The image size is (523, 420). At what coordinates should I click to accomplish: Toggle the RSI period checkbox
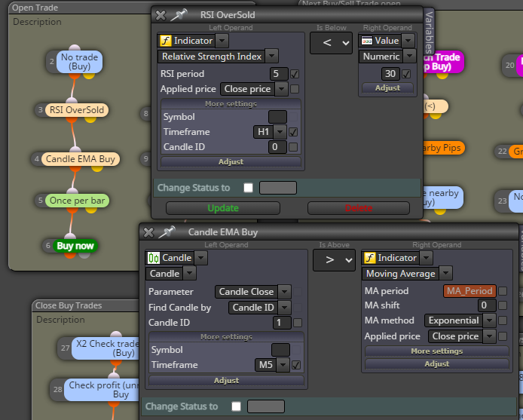pos(295,74)
